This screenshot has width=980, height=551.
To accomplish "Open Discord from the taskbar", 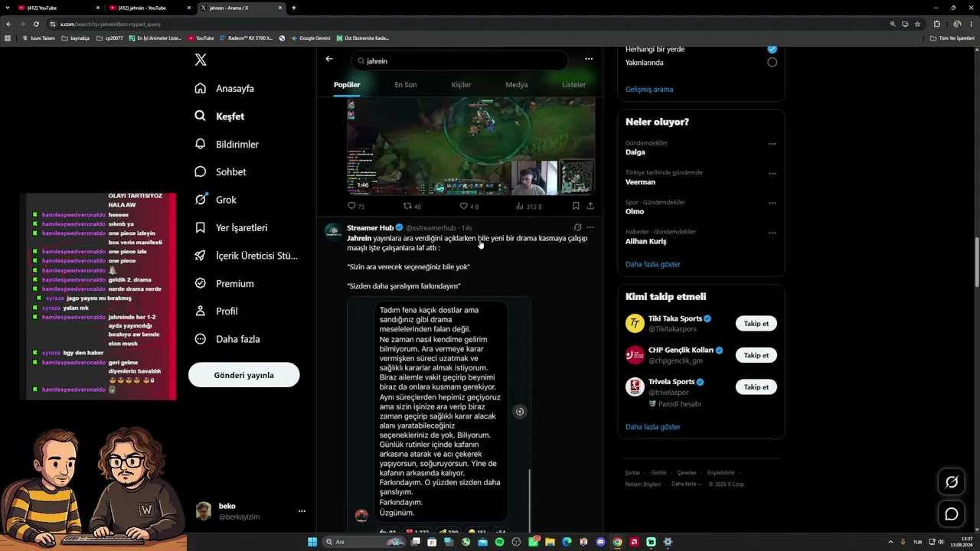I will click(x=600, y=542).
